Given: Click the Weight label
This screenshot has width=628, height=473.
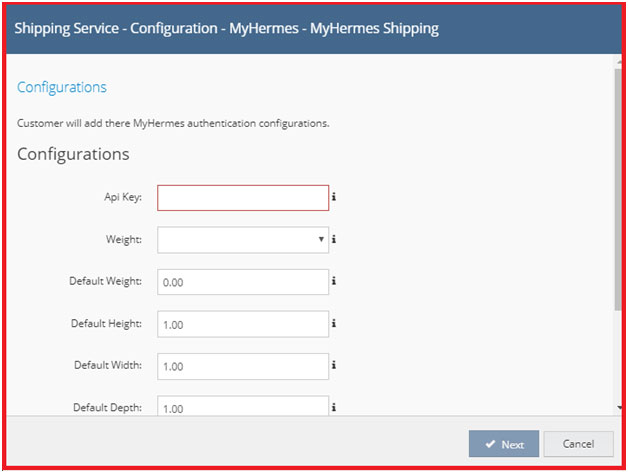Looking at the screenshot, I should click(124, 240).
